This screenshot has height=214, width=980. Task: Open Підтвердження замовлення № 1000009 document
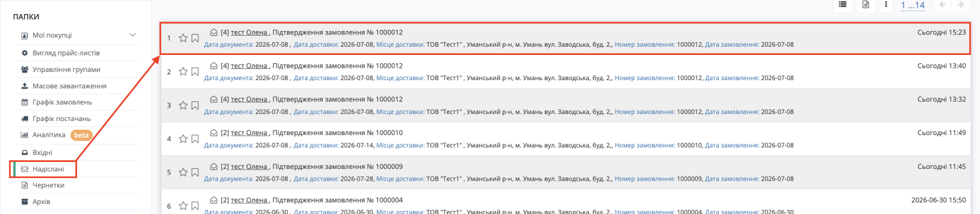point(337,167)
